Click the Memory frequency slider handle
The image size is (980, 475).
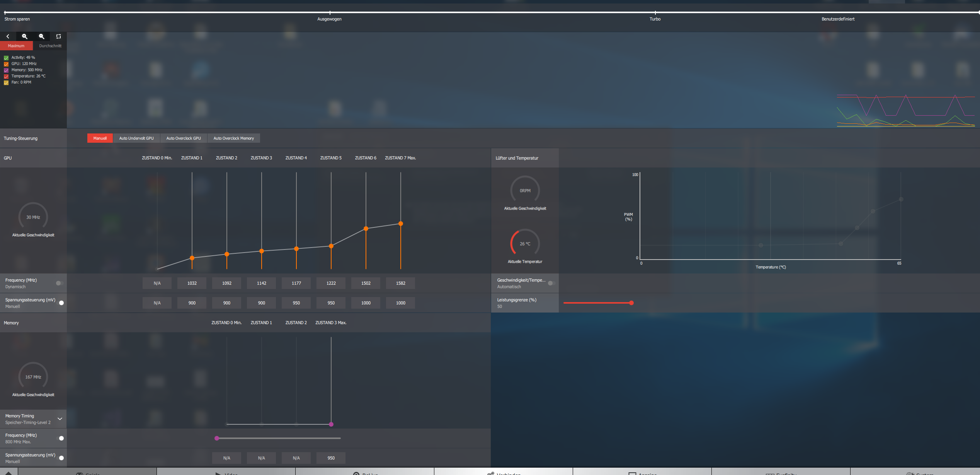click(x=217, y=438)
